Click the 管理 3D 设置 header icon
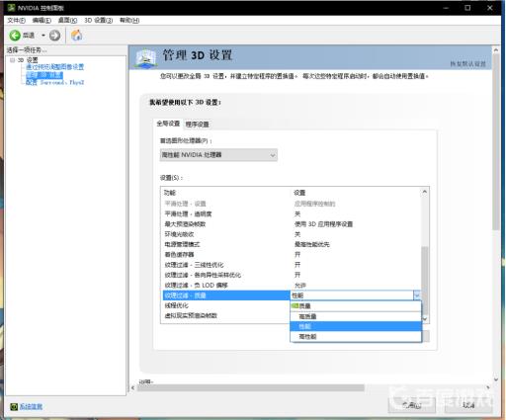Screen dimensions: 506x420 146,58
